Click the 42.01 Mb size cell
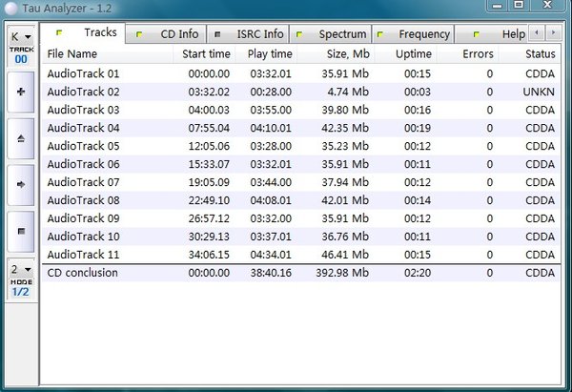572x392 pixels. [345, 200]
